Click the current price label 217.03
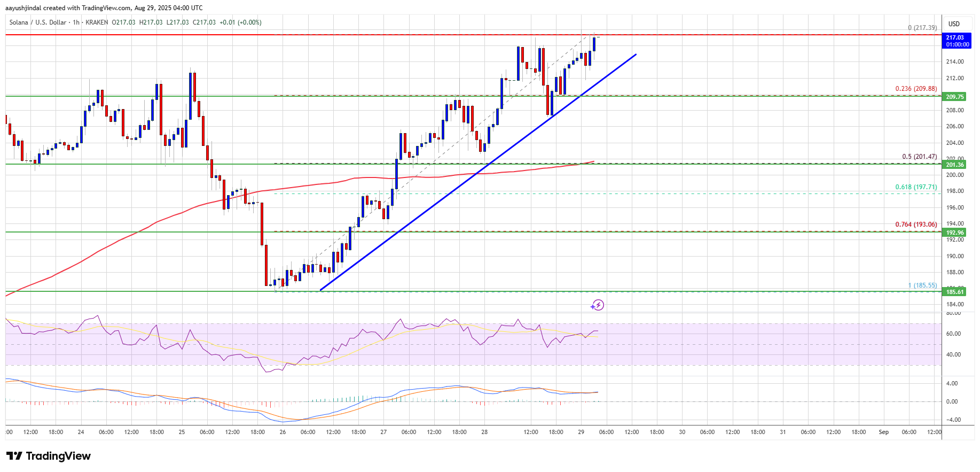The width and height of the screenshot is (980, 472). (955, 37)
